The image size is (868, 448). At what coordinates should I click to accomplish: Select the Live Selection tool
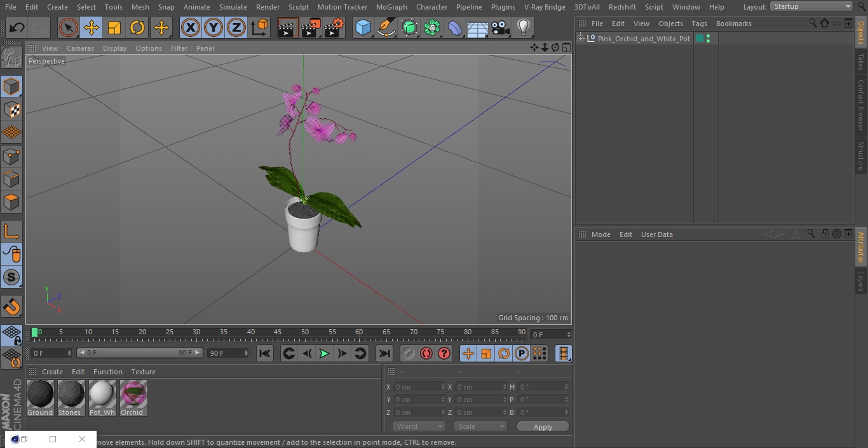tap(69, 27)
